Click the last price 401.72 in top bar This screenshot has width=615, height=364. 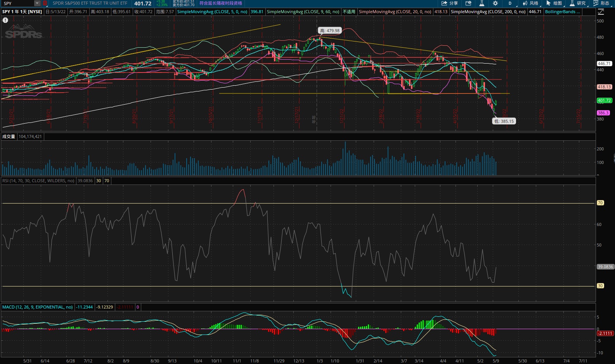click(x=143, y=3)
